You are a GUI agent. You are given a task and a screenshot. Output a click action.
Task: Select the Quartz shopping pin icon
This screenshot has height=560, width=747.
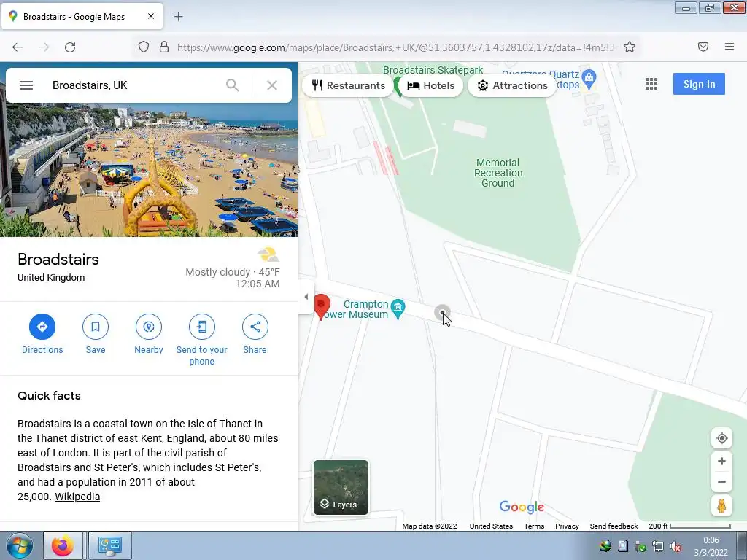tap(589, 79)
